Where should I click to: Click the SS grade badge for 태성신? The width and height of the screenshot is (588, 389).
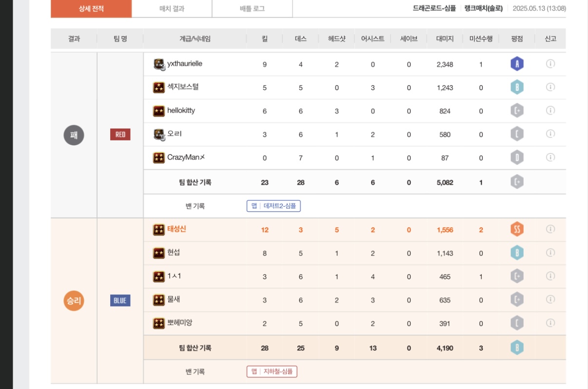coord(517,229)
